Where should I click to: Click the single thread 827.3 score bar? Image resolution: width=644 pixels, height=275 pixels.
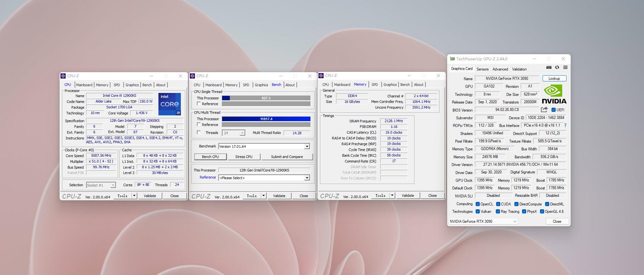[266, 98]
